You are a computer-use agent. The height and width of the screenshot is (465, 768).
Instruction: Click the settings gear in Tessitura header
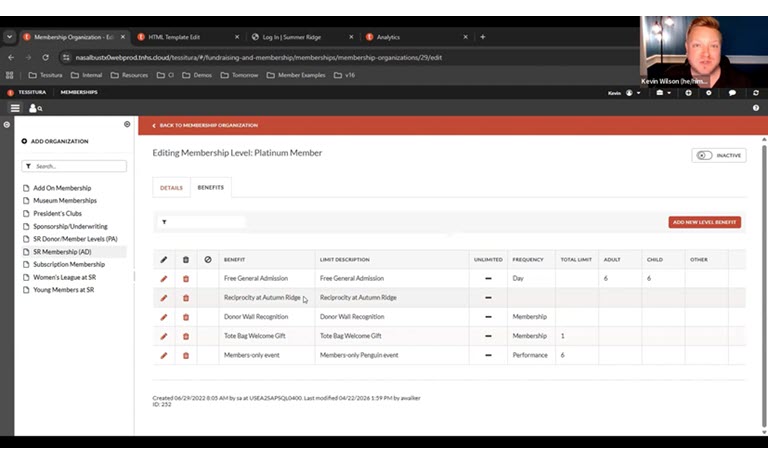pyautogui.click(x=709, y=93)
